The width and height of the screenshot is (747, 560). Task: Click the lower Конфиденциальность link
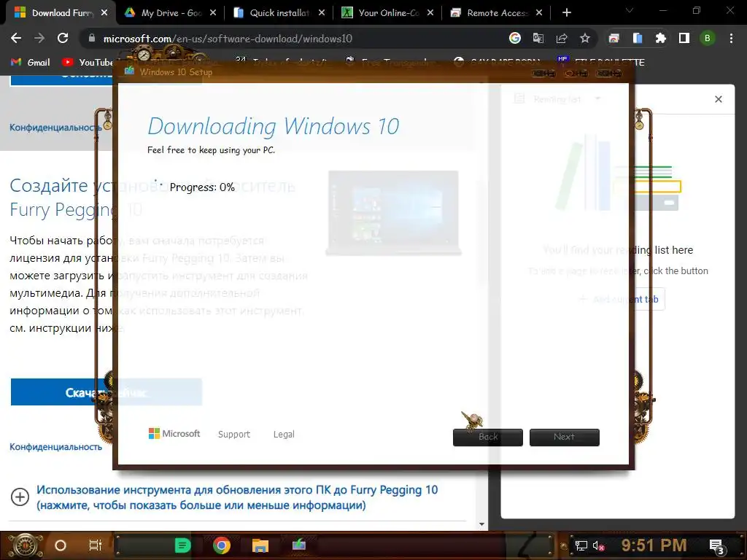pyautogui.click(x=55, y=447)
